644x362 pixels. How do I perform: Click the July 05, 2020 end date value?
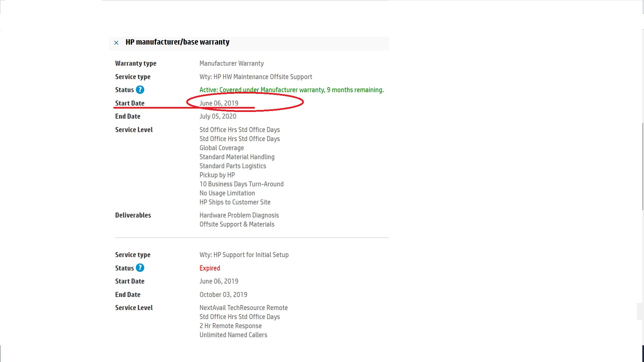pos(218,116)
